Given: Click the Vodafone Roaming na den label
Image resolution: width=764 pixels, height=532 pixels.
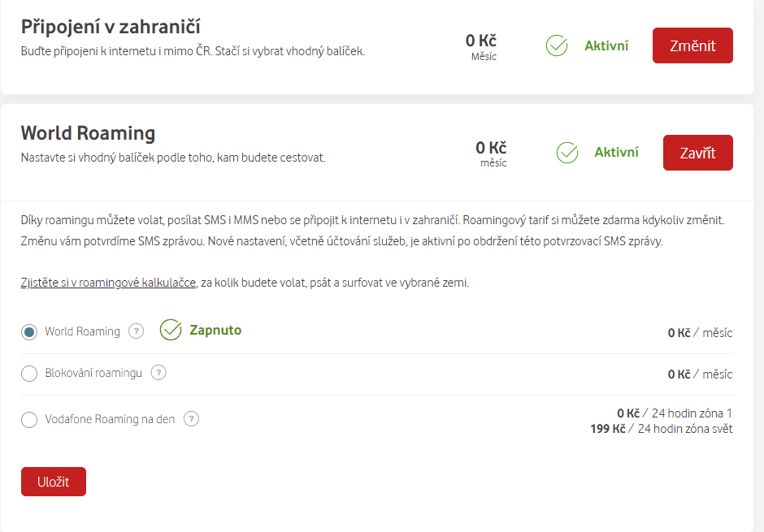Looking at the screenshot, I should (x=110, y=419).
